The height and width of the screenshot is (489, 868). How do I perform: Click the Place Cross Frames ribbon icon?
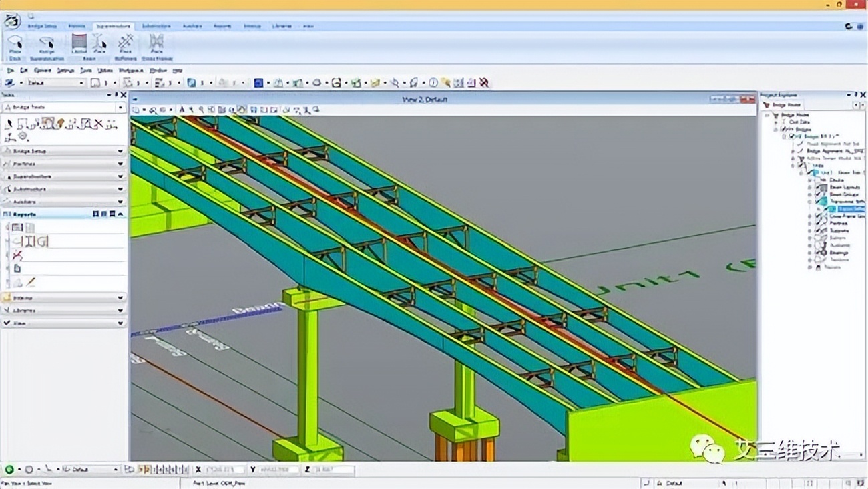tap(156, 44)
